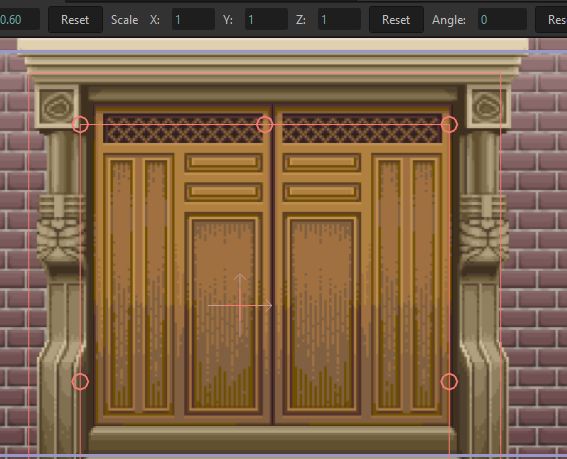This screenshot has width=567, height=459.
Task: Click the left carved lion head on pillar
Action: (60, 231)
